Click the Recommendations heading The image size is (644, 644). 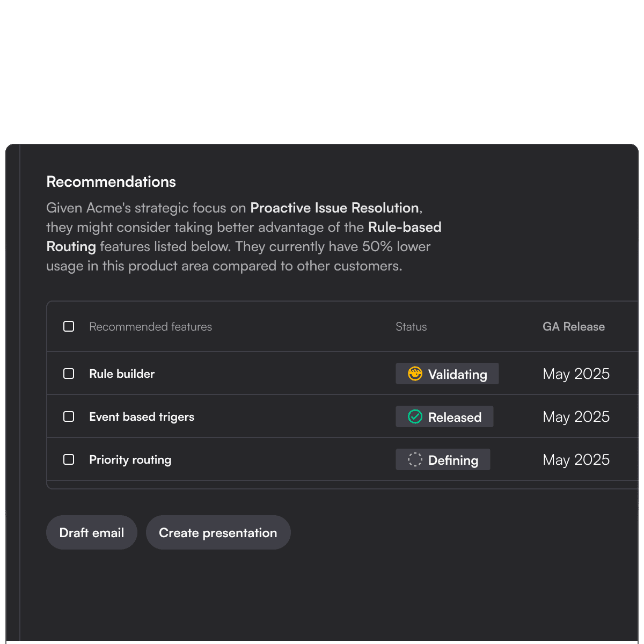(111, 181)
